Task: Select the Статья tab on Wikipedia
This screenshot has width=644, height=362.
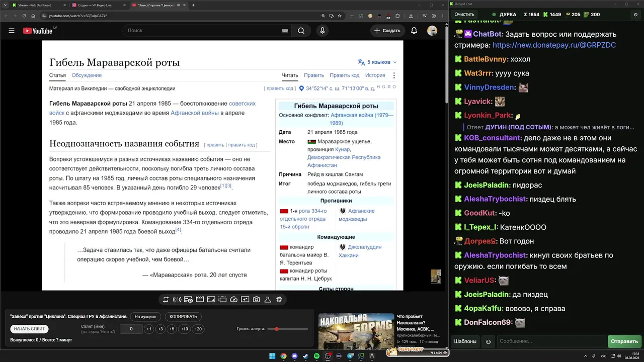Action: click(x=57, y=75)
